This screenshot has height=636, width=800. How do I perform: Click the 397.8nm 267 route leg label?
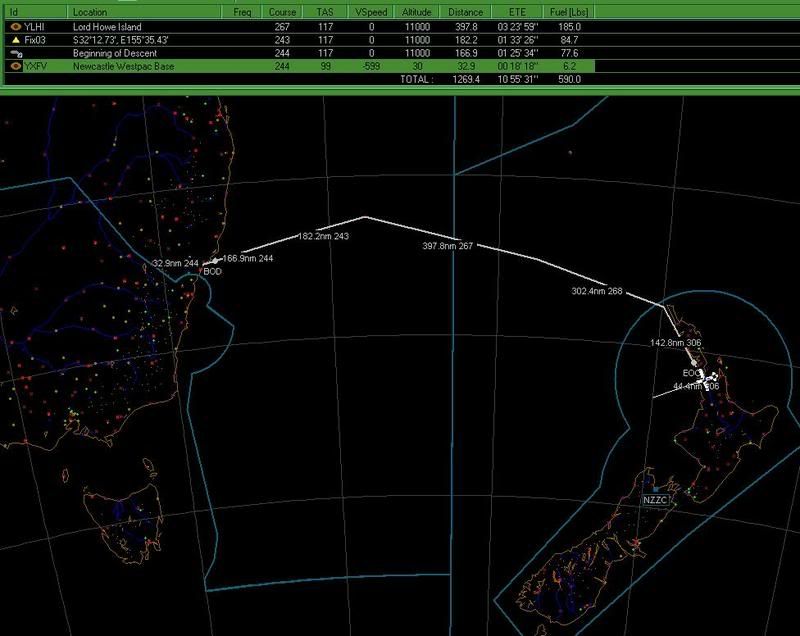click(x=443, y=245)
